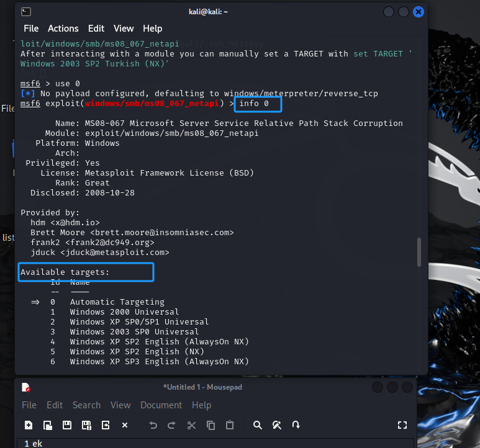Toggle fullscreen in Mousepad toolbar
Image resolution: width=480 pixels, height=448 pixels.
[402, 425]
